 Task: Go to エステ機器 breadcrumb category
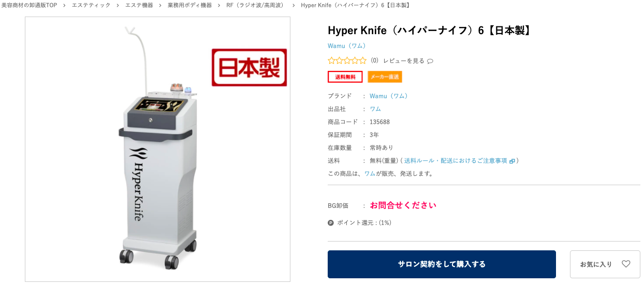[x=139, y=5]
